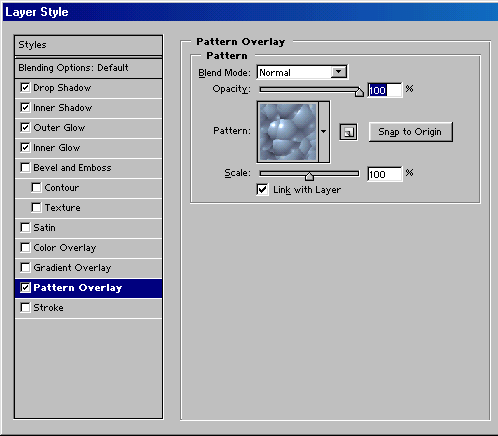Click the Scale percentage input field

click(x=385, y=174)
